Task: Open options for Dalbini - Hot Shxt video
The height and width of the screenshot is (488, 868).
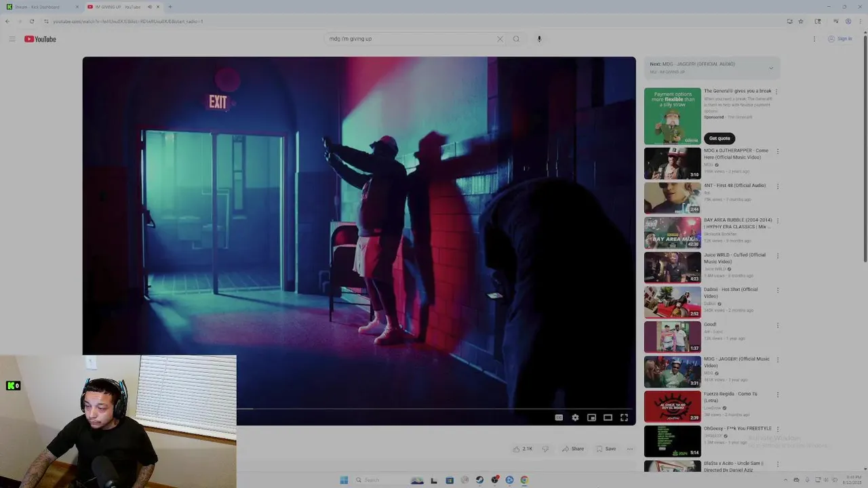Action: (777, 290)
